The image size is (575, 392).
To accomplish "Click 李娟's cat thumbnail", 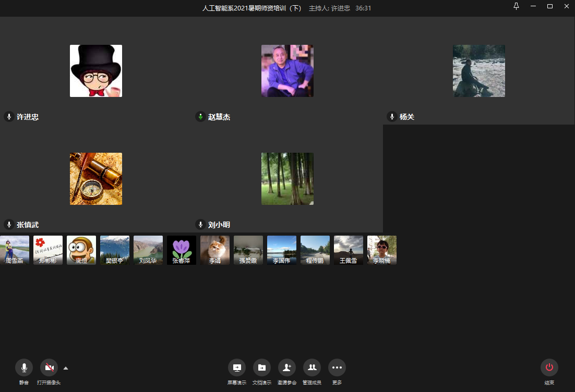I will coord(215,250).
